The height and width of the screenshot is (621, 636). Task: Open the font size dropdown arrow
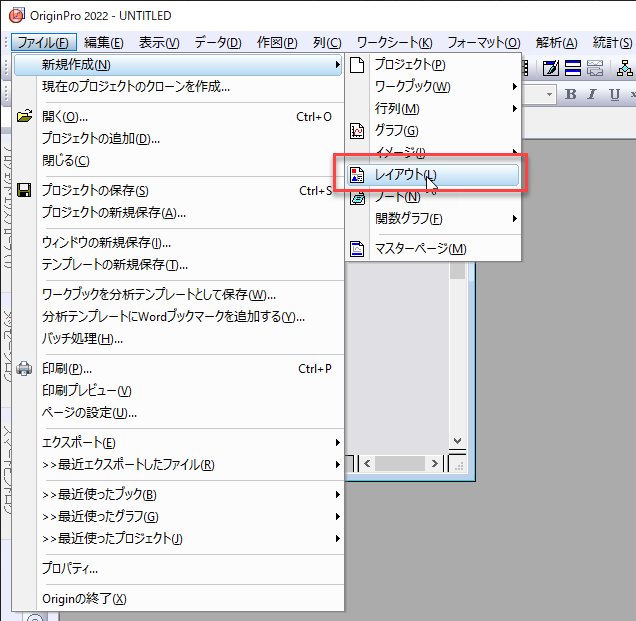click(549, 94)
